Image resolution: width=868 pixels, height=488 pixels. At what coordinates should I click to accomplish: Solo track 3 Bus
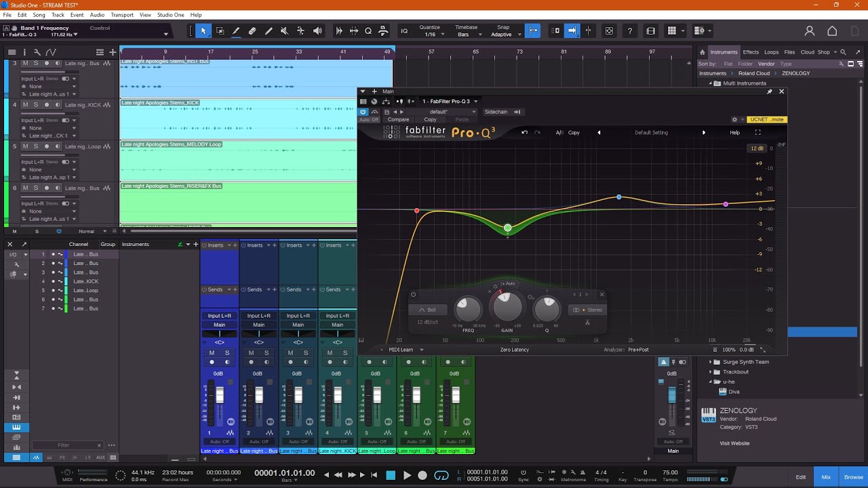36,63
